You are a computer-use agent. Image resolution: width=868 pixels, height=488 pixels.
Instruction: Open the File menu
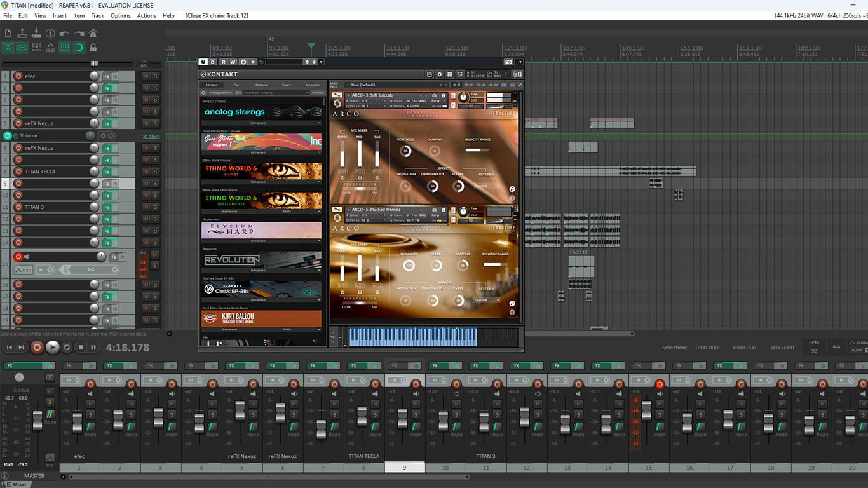(x=8, y=15)
